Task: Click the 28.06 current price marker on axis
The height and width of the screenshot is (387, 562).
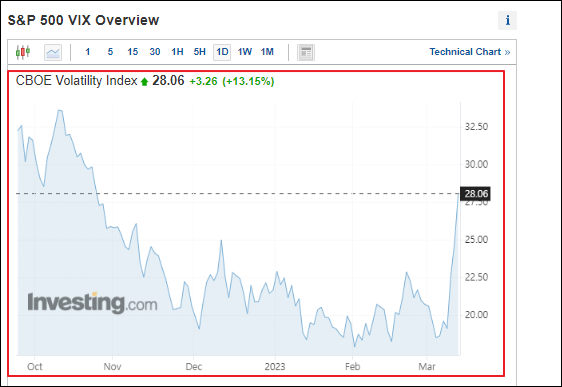Action: (475, 194)
